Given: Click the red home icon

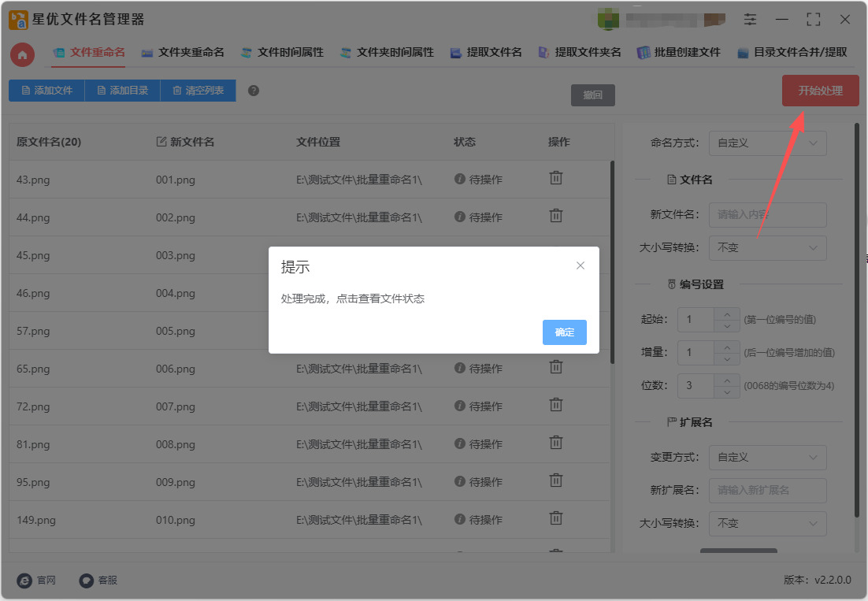Looking at the screenshot, I should pos(22,54).
